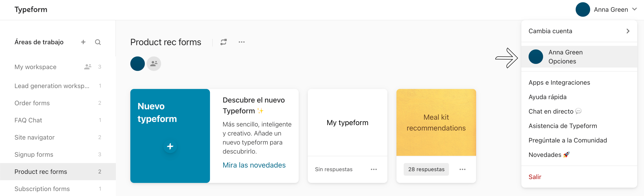Image resolution: width=644 pixels, height=196 pixels.
Task: Choose Pregúntale a la Comunidad
Action: coord(568,140)
